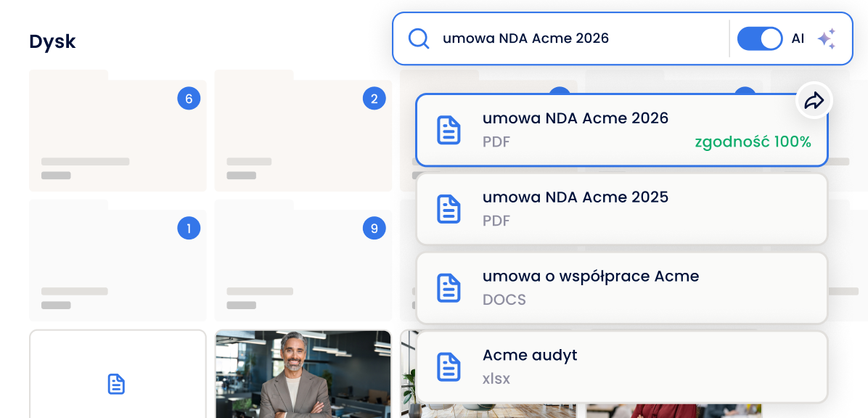Click document icon in blank file tile
This screenshot has width=868, height=418.
pos(116,384)
